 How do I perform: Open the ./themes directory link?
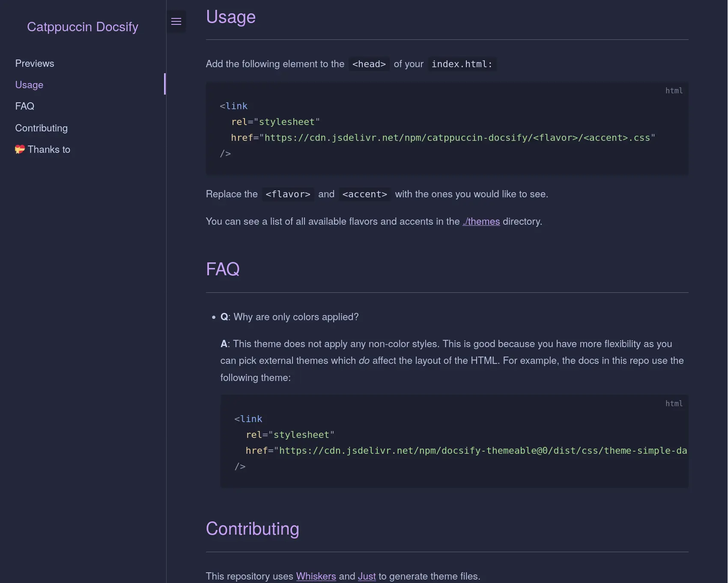click(481, 221)
